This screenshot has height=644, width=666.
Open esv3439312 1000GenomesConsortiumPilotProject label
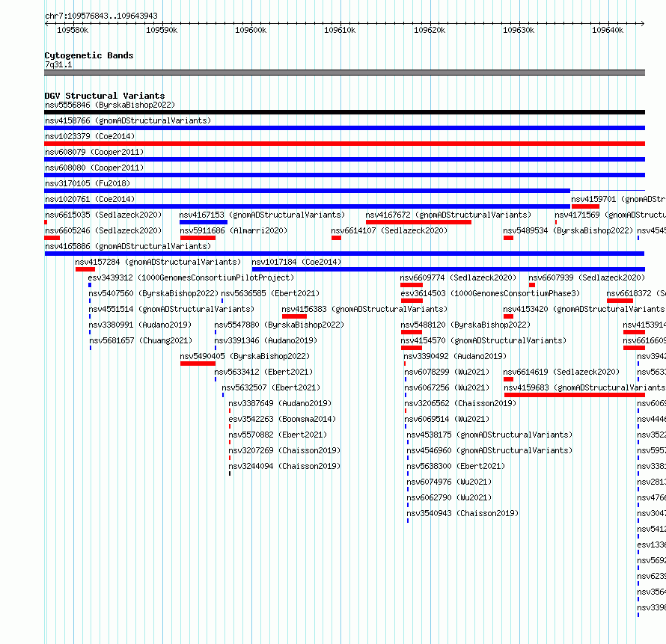click(x=191, y=277)
